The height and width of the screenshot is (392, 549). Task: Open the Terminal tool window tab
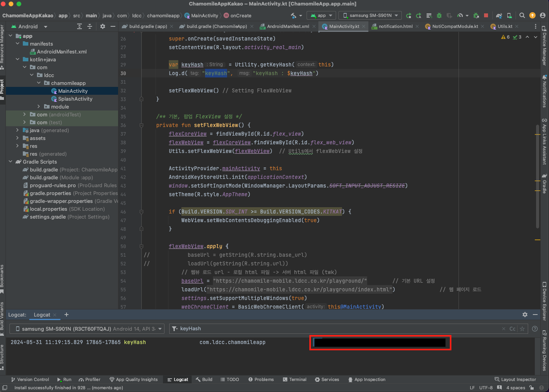294,379
